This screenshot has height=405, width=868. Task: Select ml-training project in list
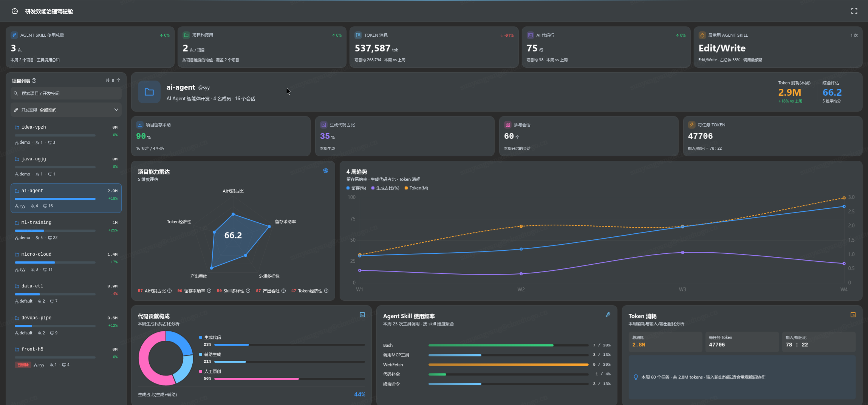[66, 230]
